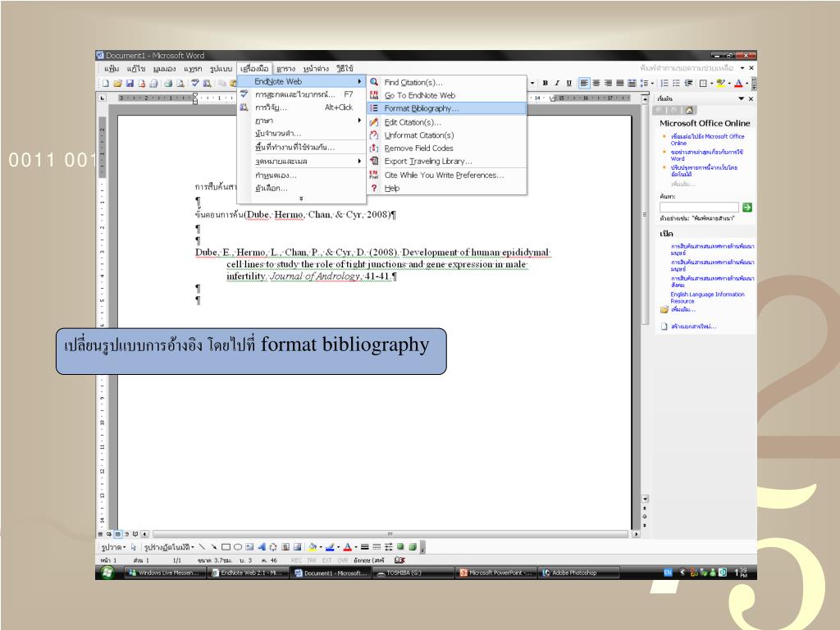Click the task pane Home icon
Image resolution: width=840 pixels, height=630 pixels.
click(689, 110)
